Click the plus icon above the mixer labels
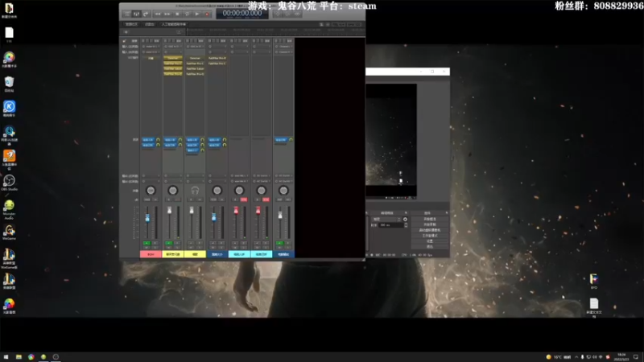The height and width of the screenshot is (362, 644). [x=126, y=32]
